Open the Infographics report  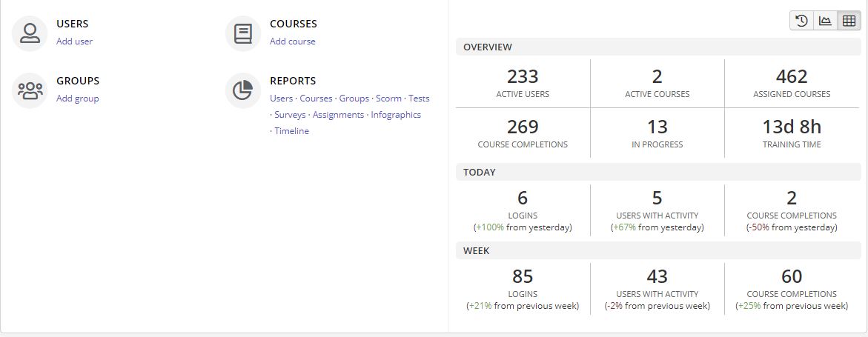point(396,115)
